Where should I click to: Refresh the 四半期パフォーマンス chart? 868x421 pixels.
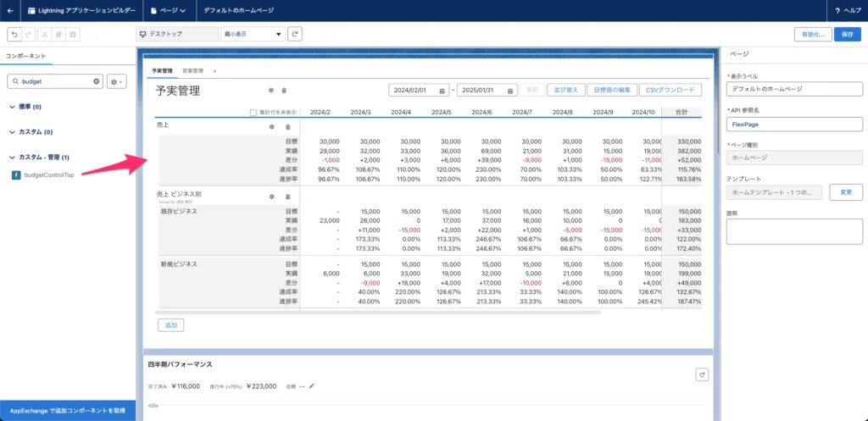coord(700,374)
